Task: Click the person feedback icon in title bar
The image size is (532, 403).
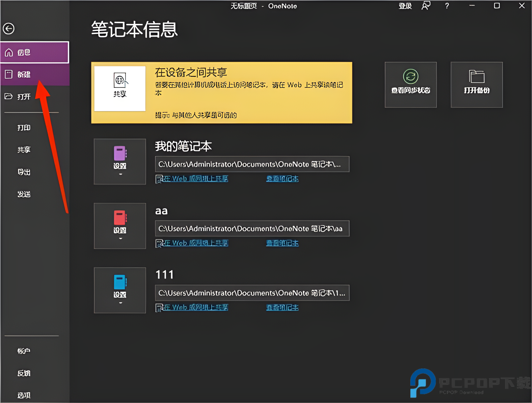Action: (x=426, y=6)
